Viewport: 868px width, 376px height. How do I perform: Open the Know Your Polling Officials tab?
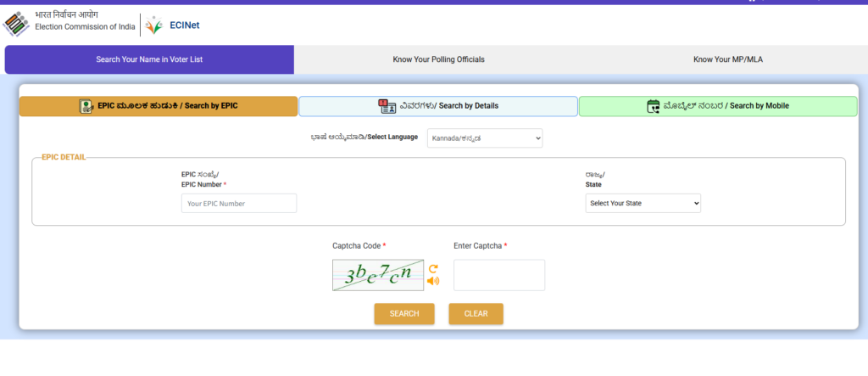pos(438,59)
